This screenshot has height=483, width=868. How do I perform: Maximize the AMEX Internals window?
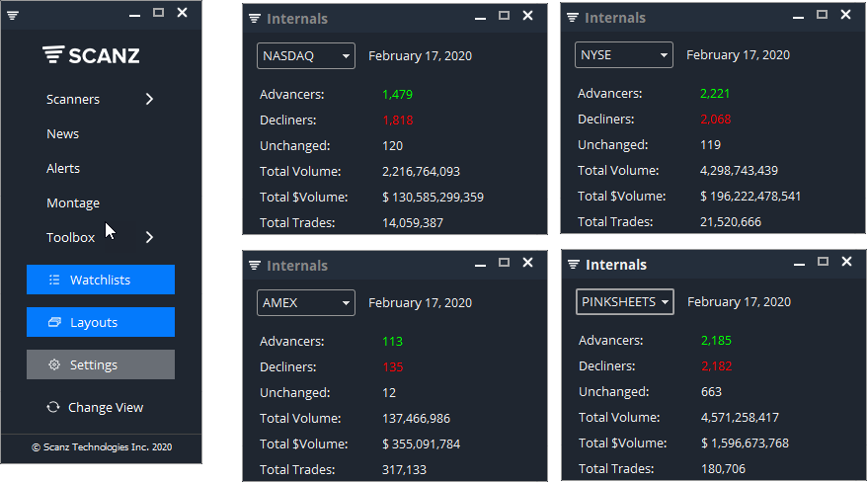pos(504,263)
